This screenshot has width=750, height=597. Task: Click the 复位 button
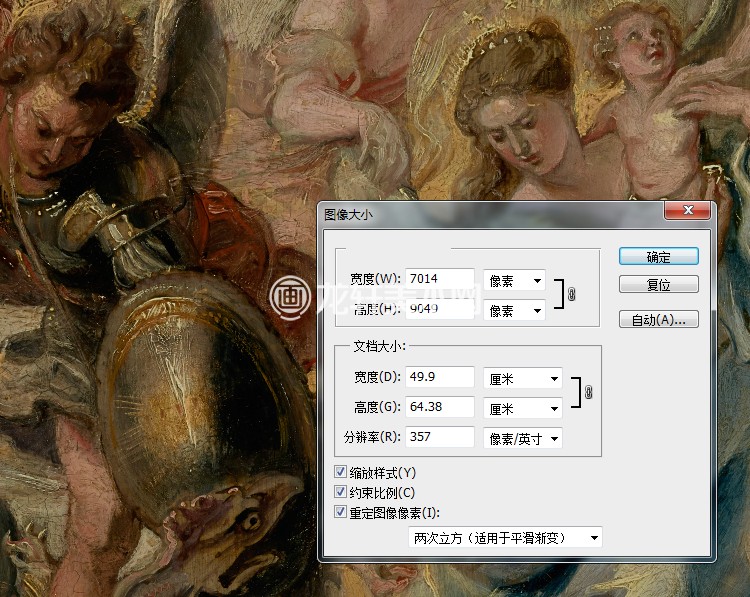coord(659,284)
